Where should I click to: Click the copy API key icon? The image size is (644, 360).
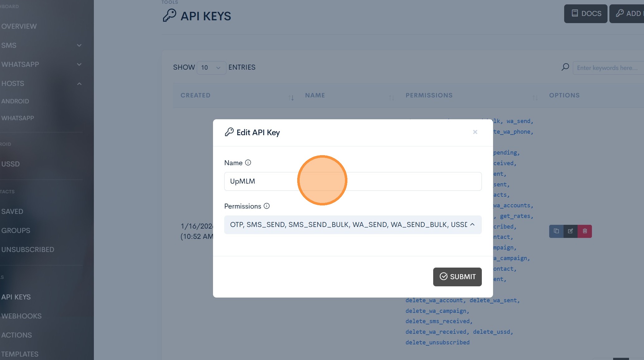(556, 231)
